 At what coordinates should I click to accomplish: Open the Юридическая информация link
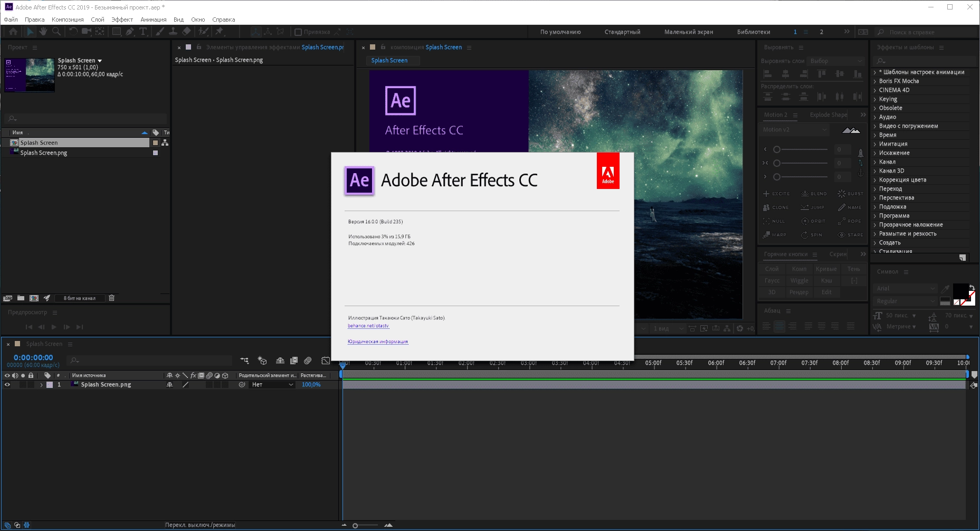[x=378, y=342]
